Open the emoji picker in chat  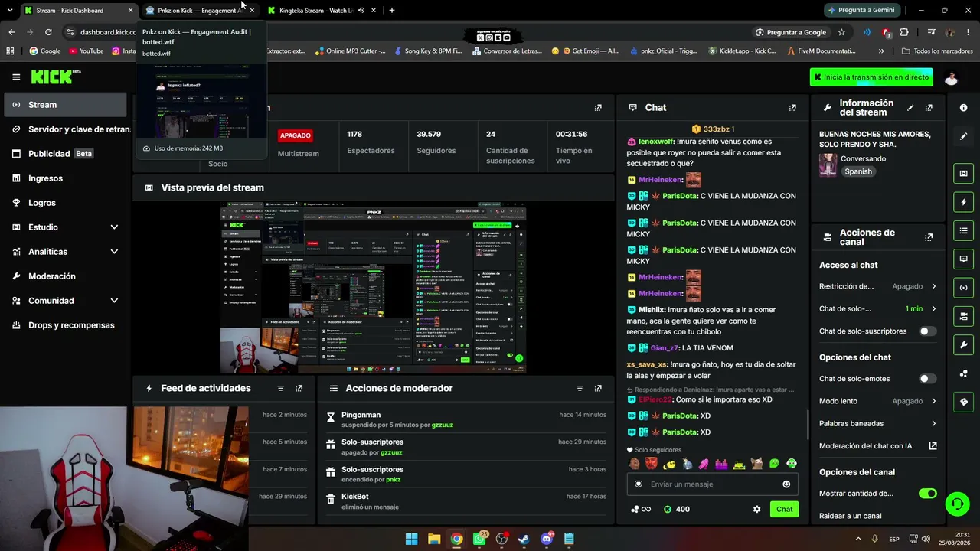click(x=786, y=484)
